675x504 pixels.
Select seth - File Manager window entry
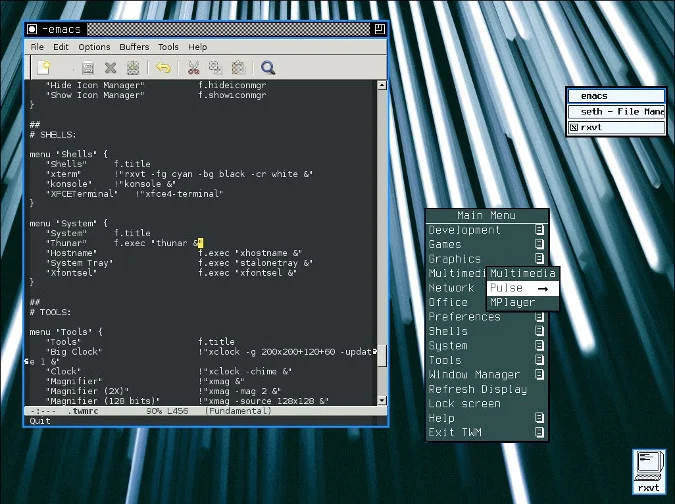coord(616,112)
